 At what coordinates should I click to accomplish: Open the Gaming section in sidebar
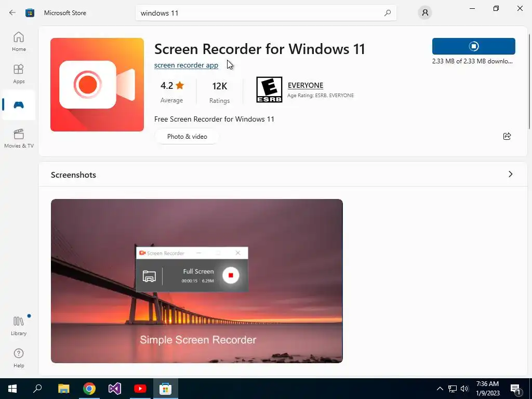(x=19, y=105)
